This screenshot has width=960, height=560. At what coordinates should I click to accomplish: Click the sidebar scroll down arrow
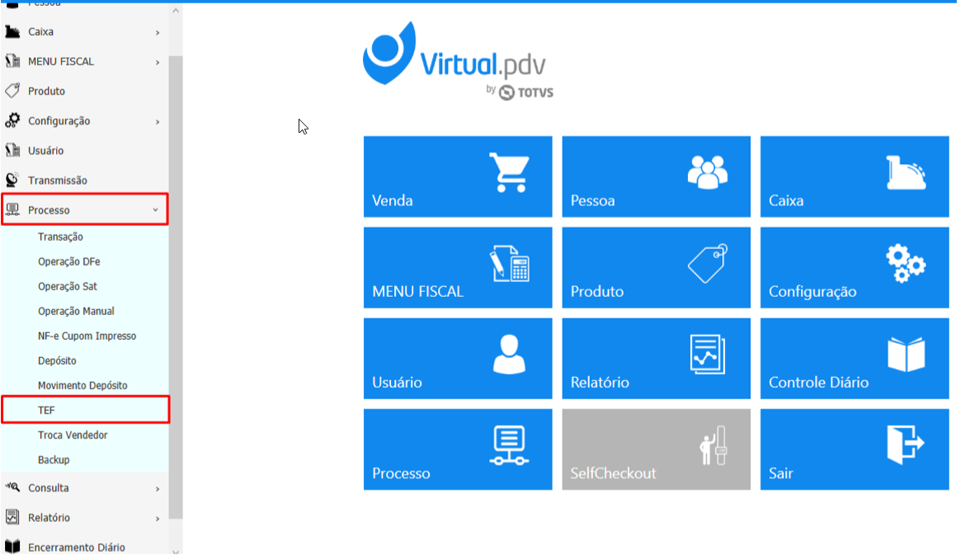click(176, 552)
